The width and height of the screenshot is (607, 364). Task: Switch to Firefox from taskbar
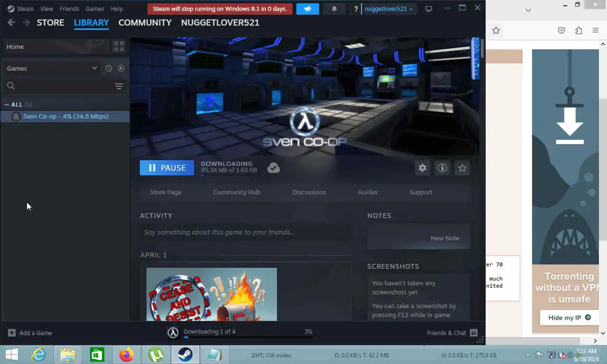[127, 355]
